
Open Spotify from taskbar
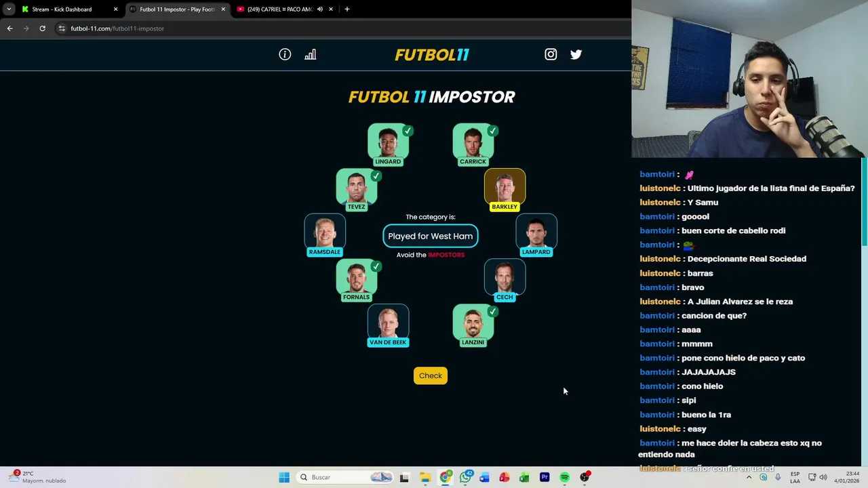pyautogui.click(x=564, y=477)
